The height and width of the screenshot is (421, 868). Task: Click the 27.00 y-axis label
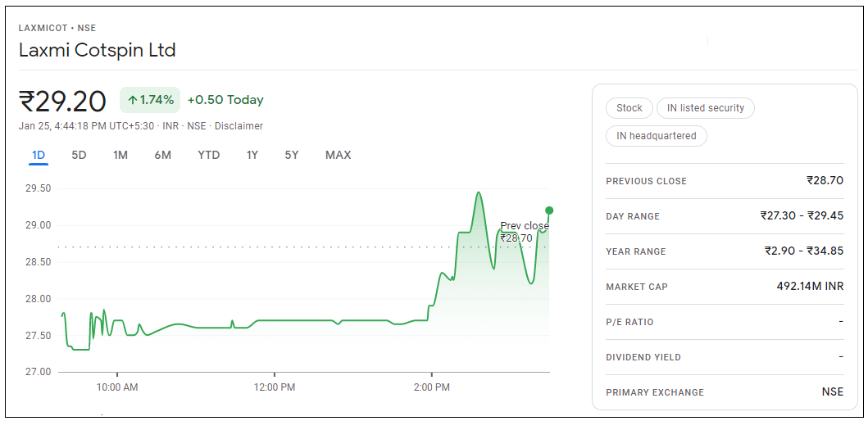[x=39, y=372]
